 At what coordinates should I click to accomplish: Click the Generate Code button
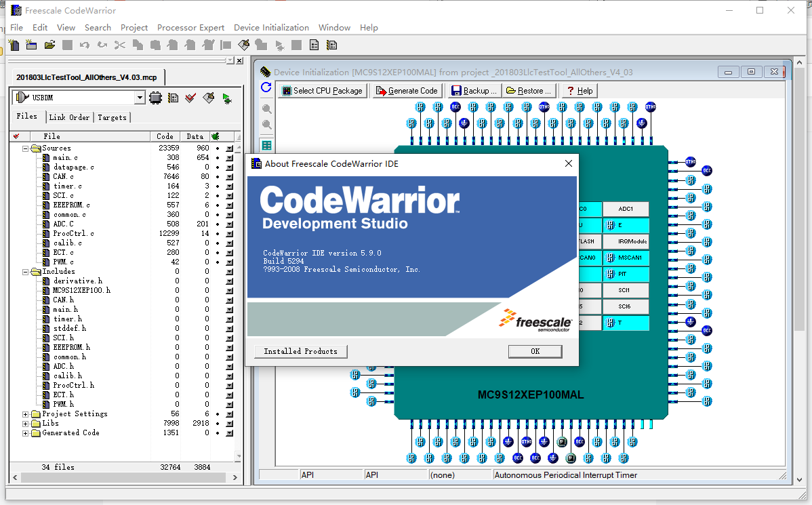click(x=406, y=90)
